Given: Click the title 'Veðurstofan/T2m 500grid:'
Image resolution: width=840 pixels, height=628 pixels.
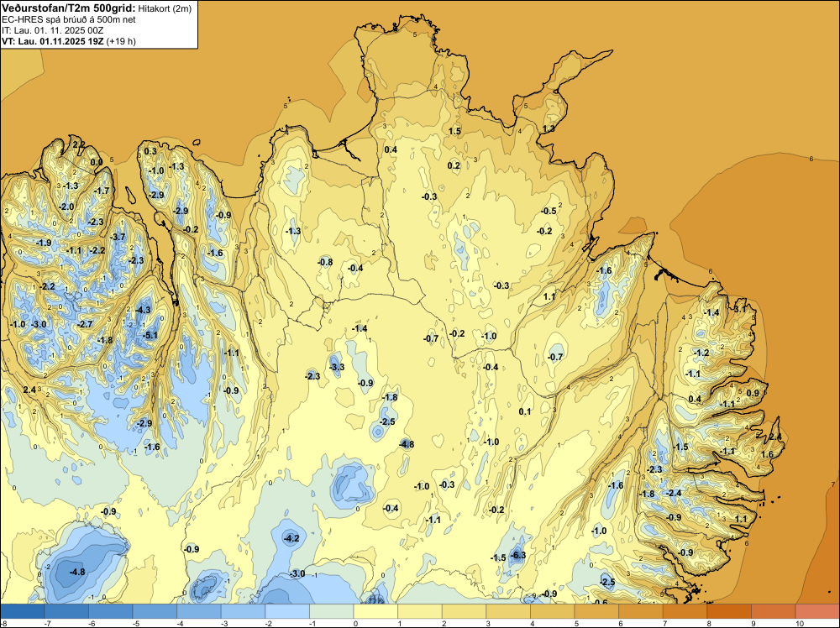Looking at the screenshot, I should click(x=69, y=8).
